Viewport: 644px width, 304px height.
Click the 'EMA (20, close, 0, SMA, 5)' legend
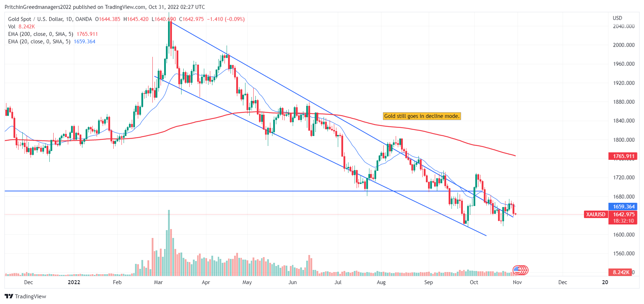pyautogui.click(x=39, y=42)
